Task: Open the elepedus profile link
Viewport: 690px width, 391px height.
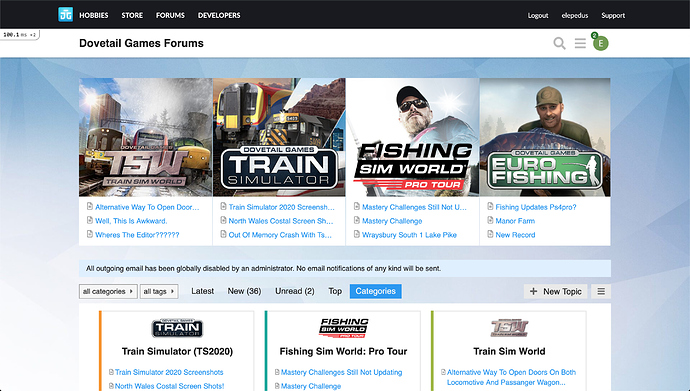Action: pyautogui.click(x=575, y=15)
